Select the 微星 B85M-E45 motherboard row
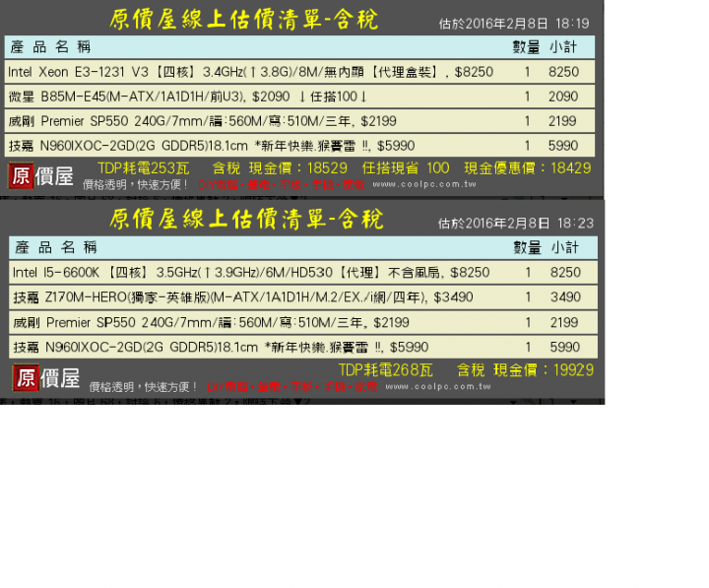709x588 pixels. click(299, 97)
